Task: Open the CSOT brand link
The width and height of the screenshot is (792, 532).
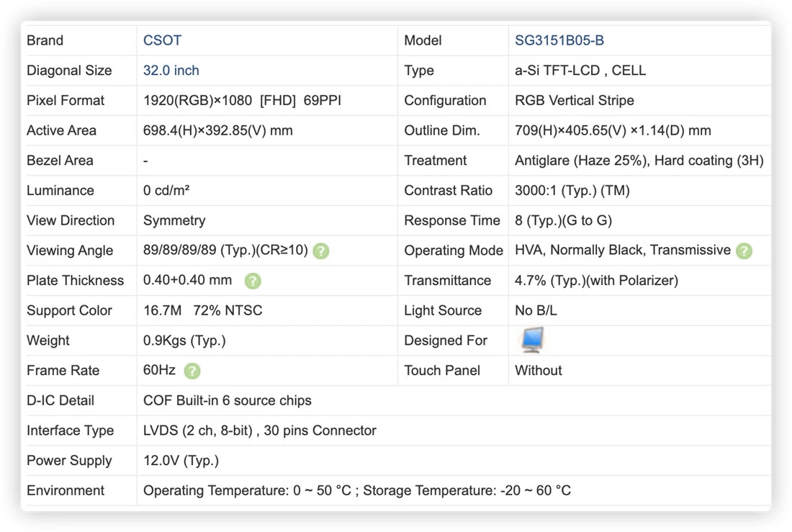Action: [x=162, y=40]
